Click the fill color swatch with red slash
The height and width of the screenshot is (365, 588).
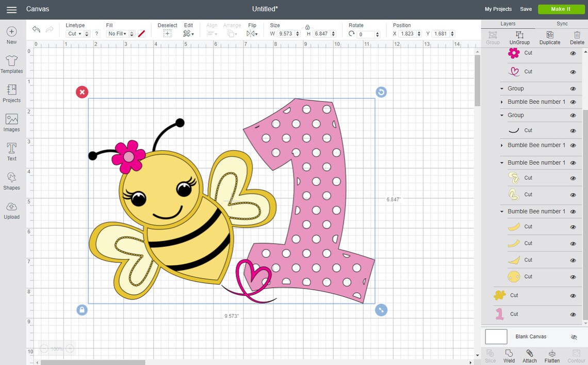pos(141,34)
